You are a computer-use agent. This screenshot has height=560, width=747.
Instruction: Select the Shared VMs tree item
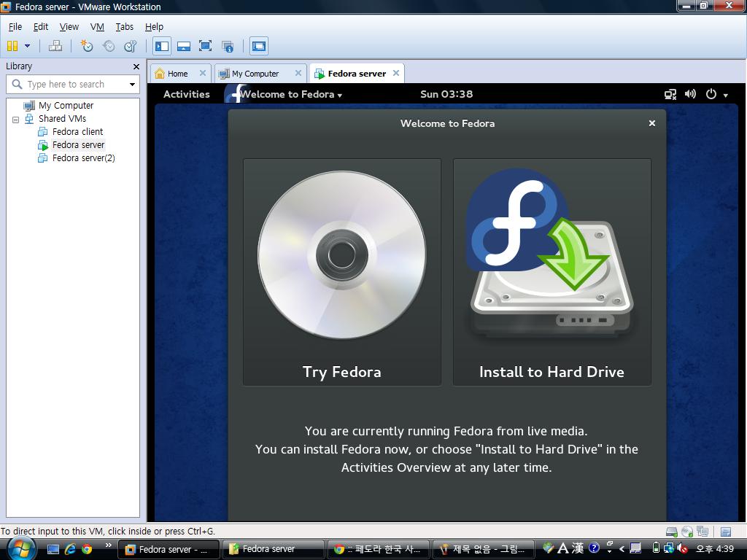click(62, 119)
